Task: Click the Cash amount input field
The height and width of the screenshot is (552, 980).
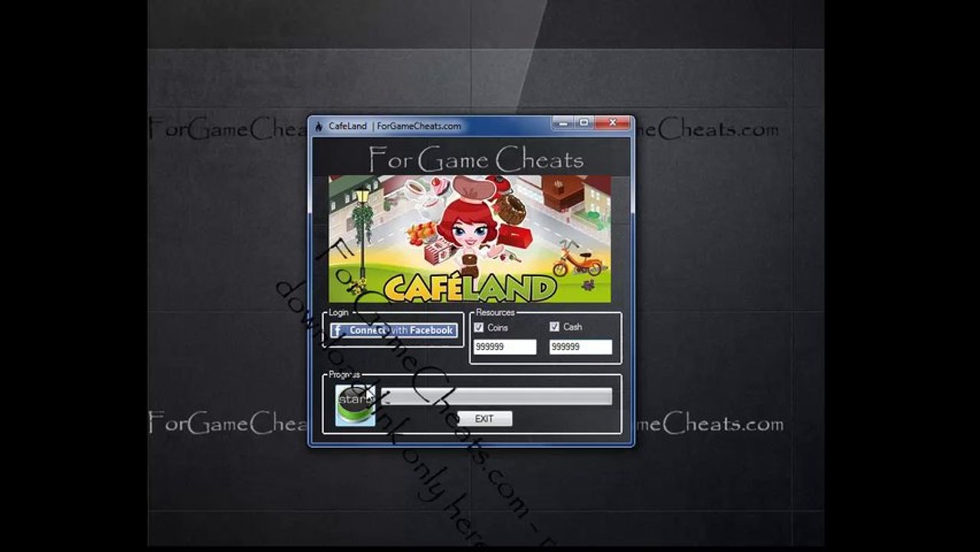Action: [x=581, y=347]
